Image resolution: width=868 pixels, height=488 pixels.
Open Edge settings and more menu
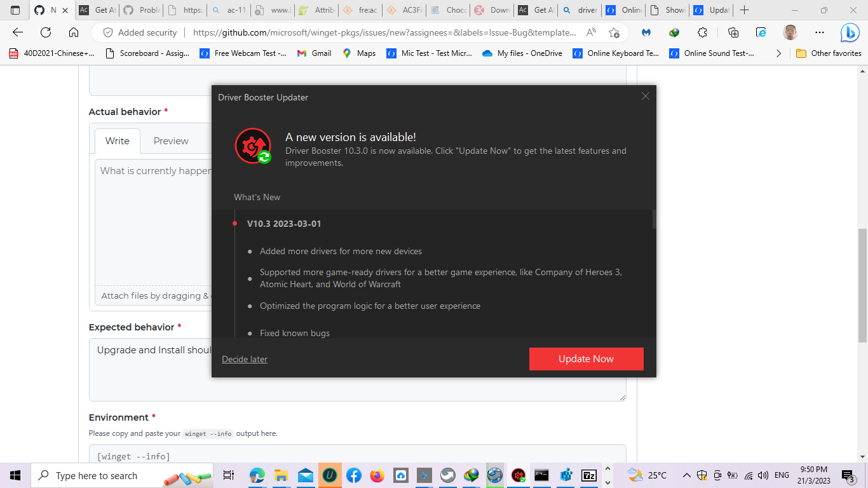820,32
